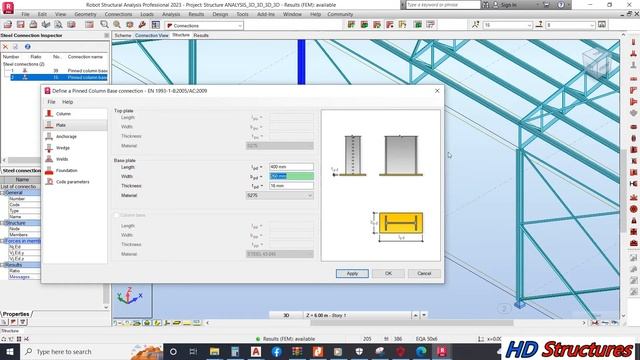Click the Zoom window magnifier icon
This screenshot has height=360, width=640.
click(104, 25)
